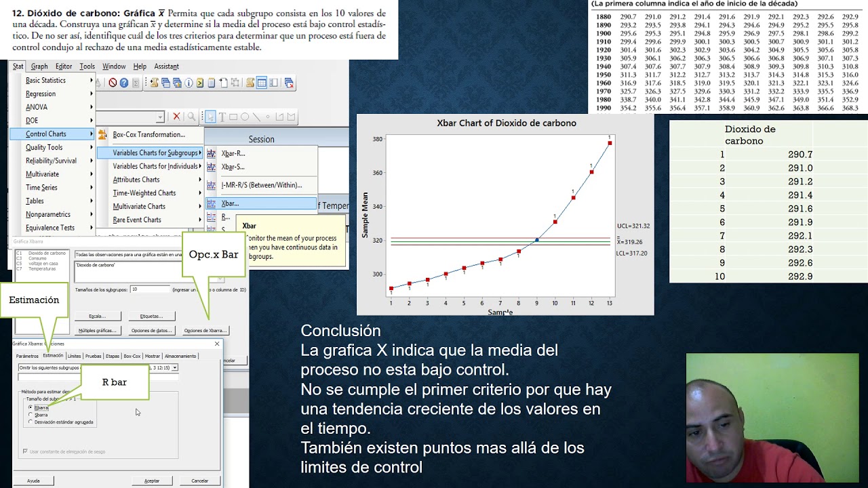Select the Sbarra radio button

pos(30,415)
